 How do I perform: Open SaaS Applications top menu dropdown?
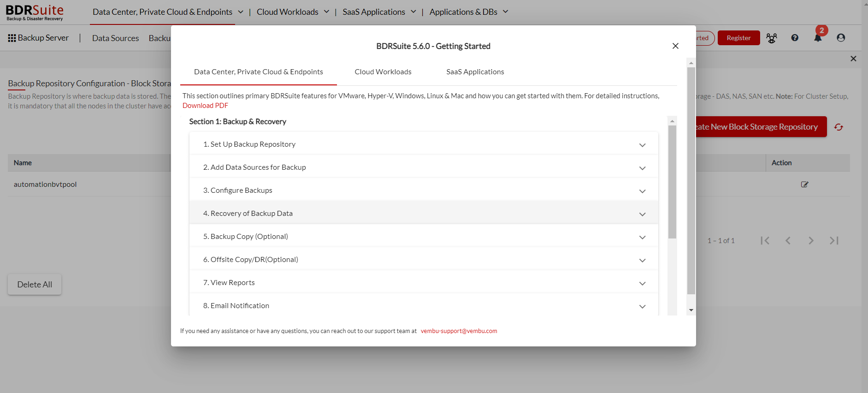pos(379,12)
